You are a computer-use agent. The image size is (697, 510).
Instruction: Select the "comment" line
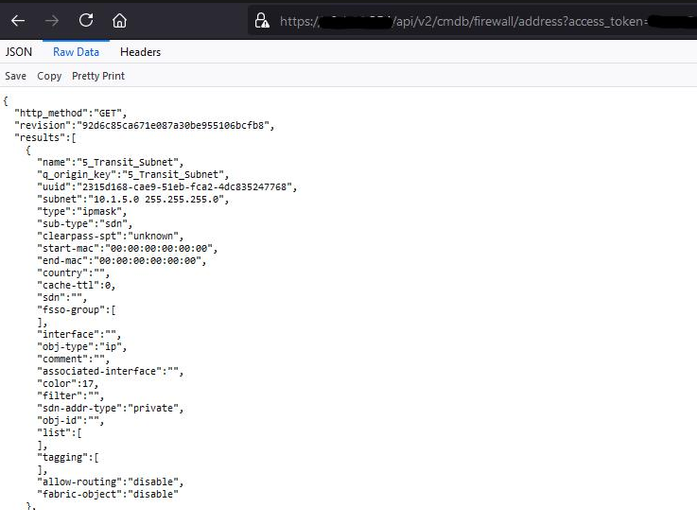point(73,359)
